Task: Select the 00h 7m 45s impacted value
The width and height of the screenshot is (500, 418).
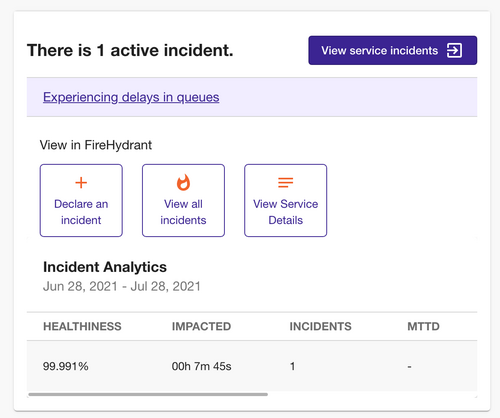Action: click(201, 366)
